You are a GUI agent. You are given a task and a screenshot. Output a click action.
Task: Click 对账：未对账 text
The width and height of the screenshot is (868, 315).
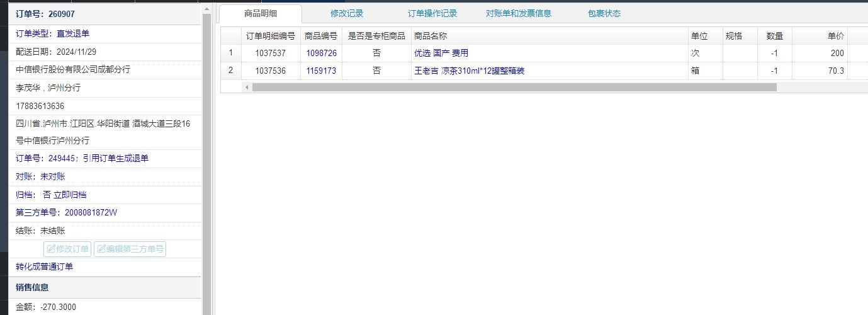click(40, 176)
